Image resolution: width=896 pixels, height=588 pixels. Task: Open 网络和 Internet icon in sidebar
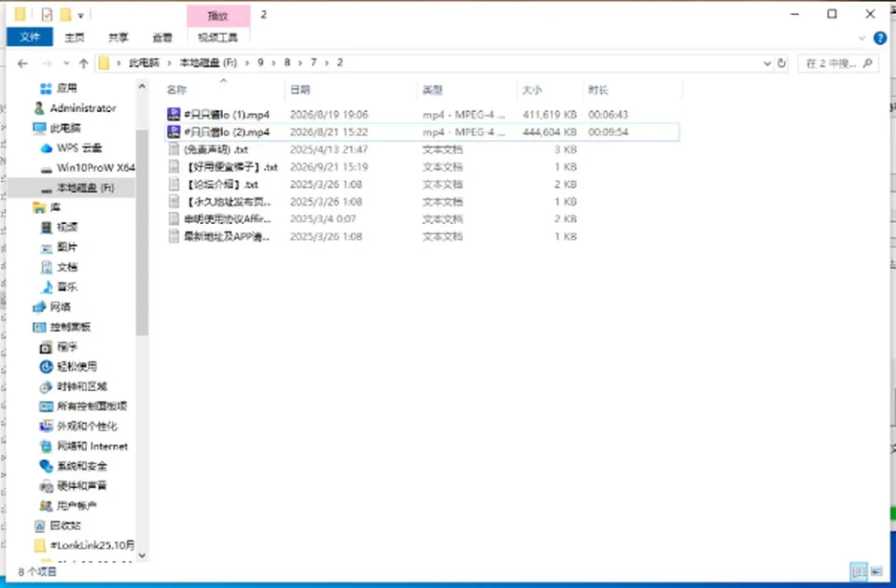coord(47,446)
